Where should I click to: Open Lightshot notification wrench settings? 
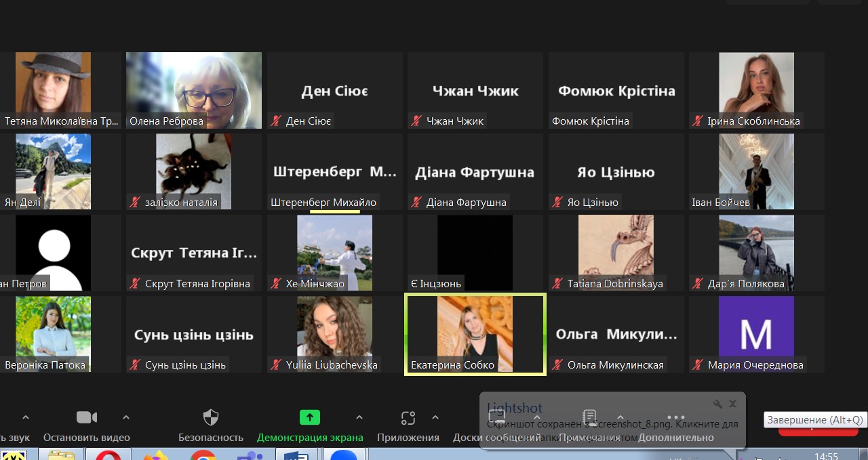click(717, 404)
